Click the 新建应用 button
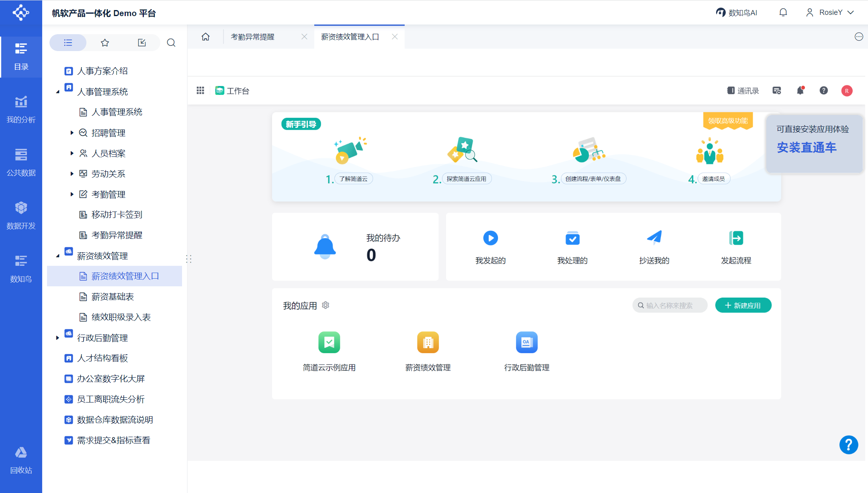868x493 pixels. (x=743, y=305)
